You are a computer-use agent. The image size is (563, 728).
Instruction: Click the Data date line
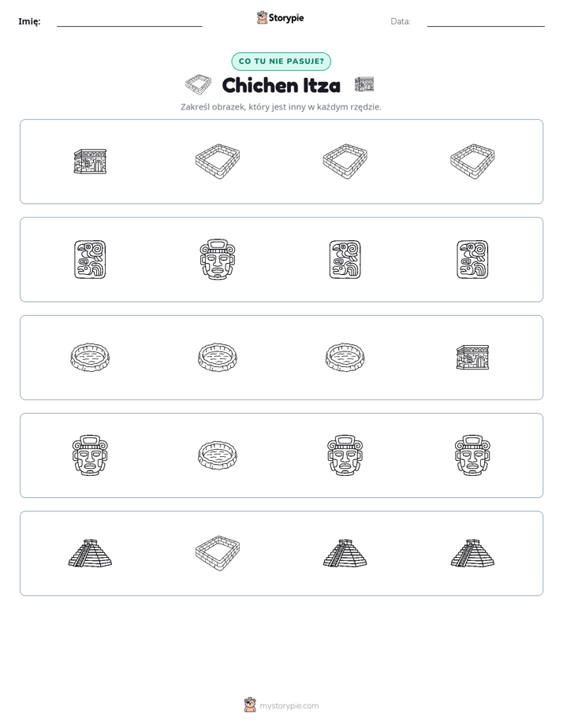pos(486,23)
